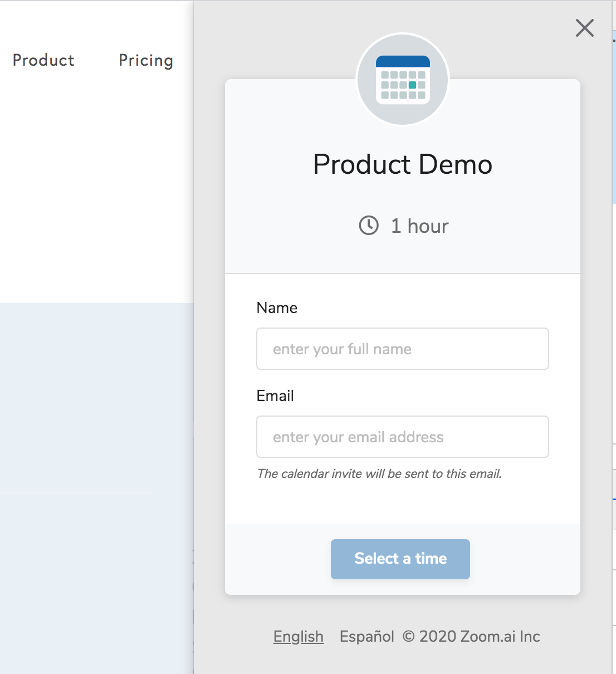The image size is (616, 674).
Task: Open the Product menu item
Action: coord(43,60)
